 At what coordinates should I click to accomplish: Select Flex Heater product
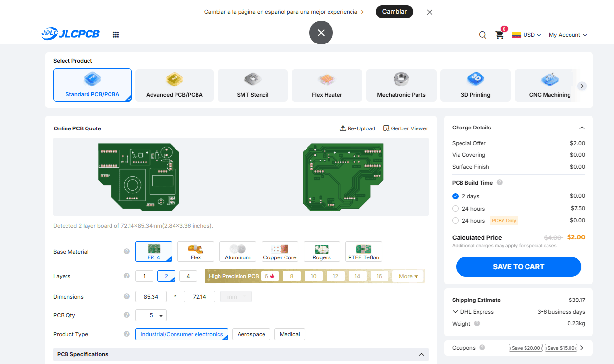327,86
